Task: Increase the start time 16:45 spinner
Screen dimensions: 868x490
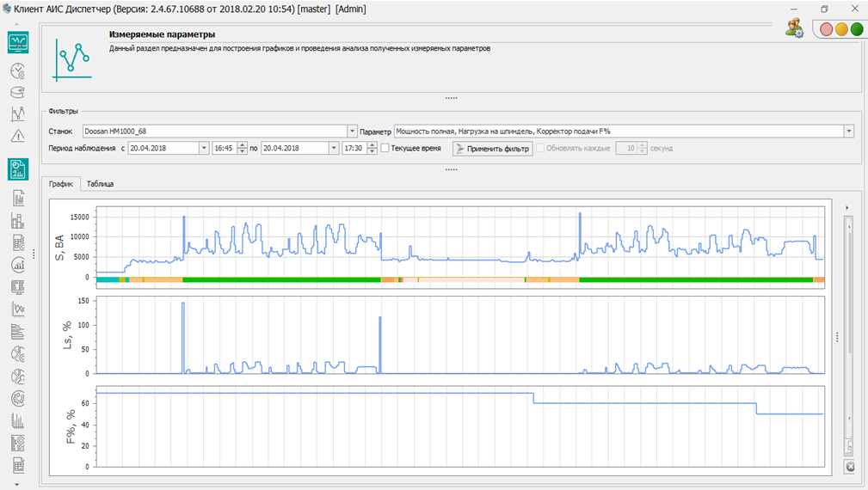Action: (242, 144)
